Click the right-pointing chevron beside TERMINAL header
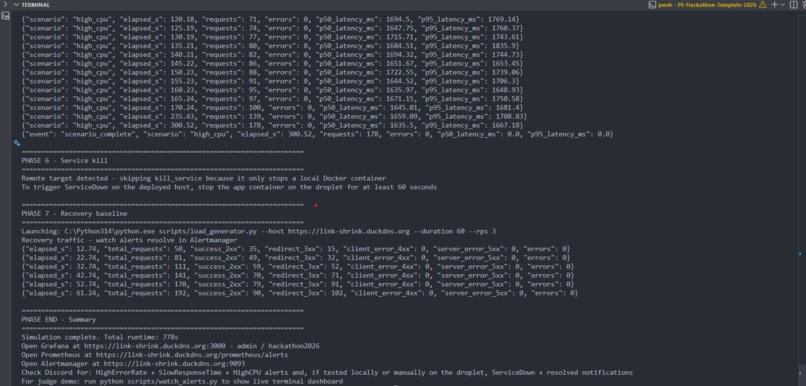Image resolution: width=806 pixels, height=386 pixels. pos(5,5)
